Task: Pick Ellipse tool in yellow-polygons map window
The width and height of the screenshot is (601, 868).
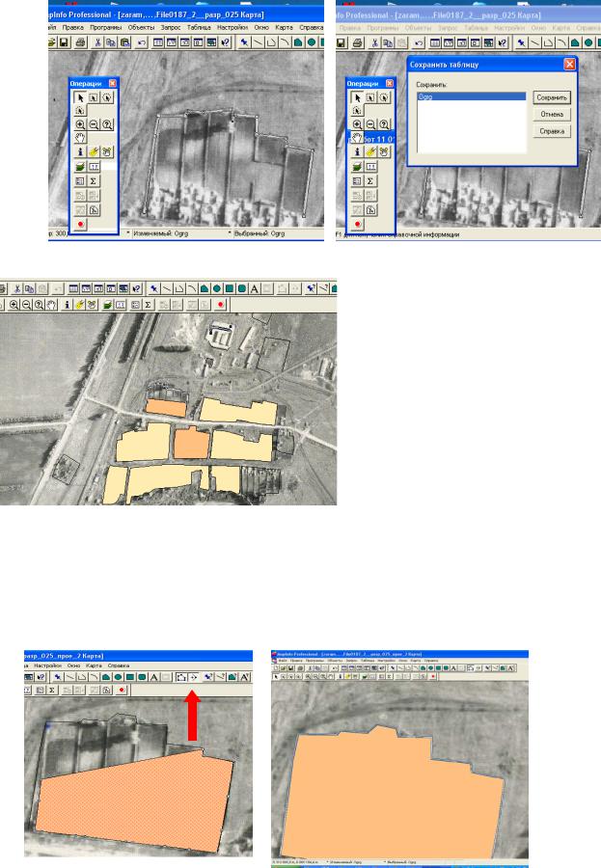Action: pos(217,289)
